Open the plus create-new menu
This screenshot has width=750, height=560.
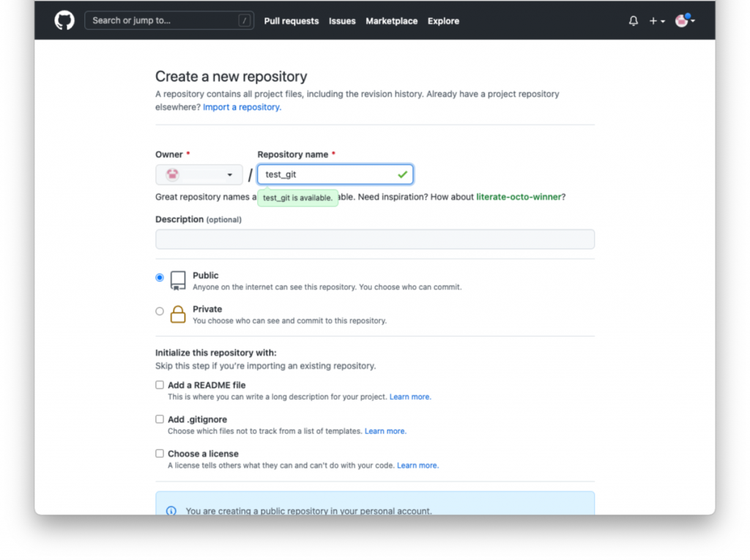pyautogui.click(x=657, y=20)
